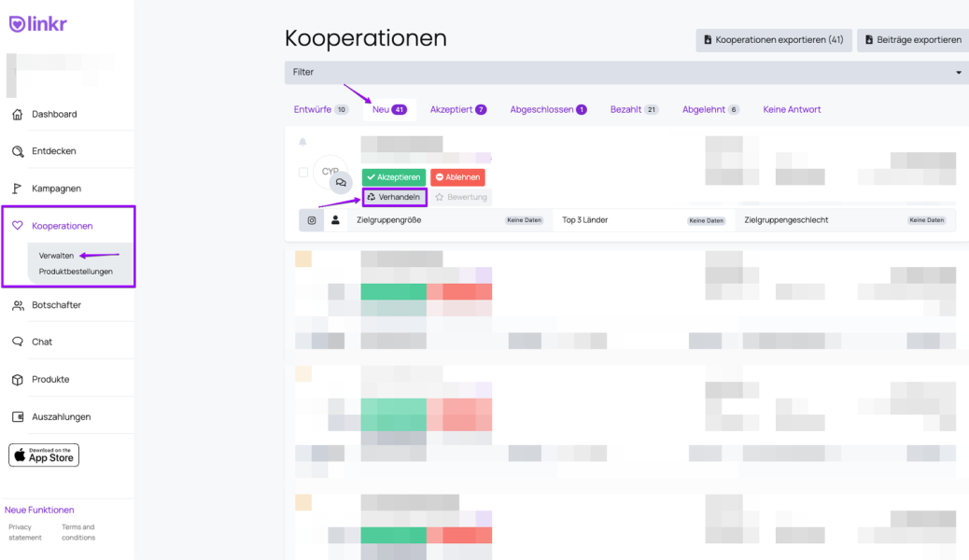The width and height of the screenshot is (969, 560).
Task: Open Botschafter people section
Action: click(18, 305)
